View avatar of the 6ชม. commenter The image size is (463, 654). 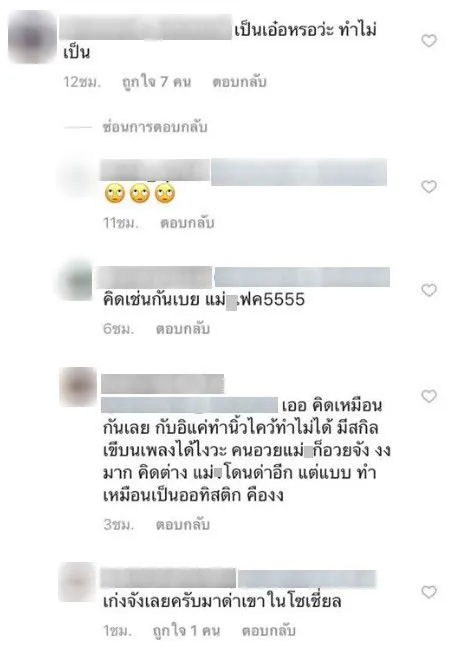[75, 280]
